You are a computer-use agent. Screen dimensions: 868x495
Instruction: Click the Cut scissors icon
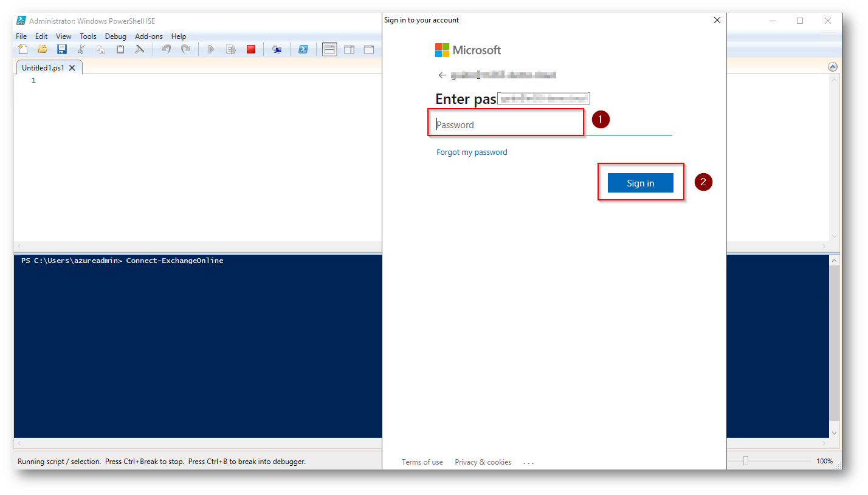click(x=81, y=49)
